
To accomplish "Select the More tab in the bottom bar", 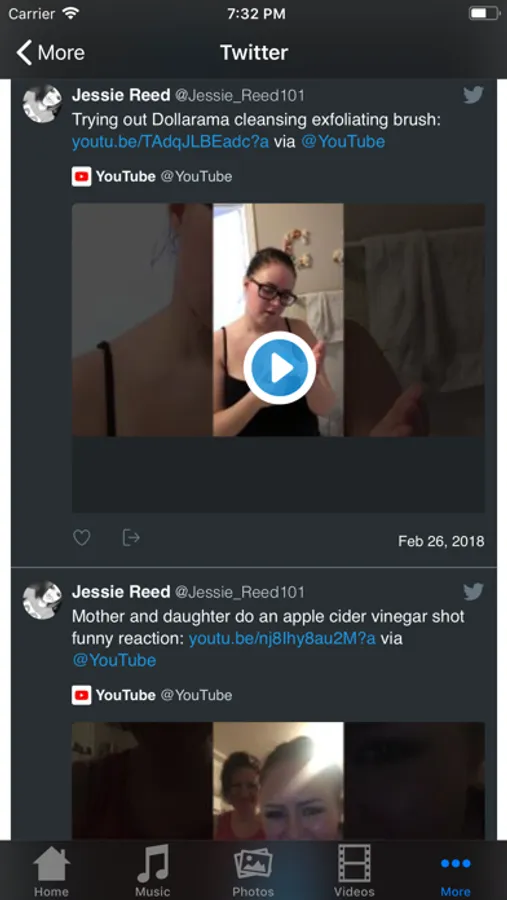I will coord(456,875).
